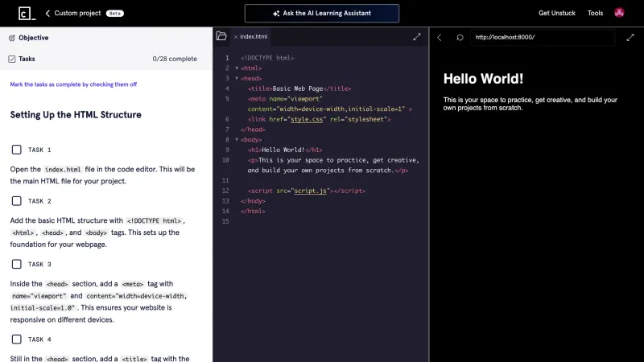Click the Objective target icon

coord(12,38)
